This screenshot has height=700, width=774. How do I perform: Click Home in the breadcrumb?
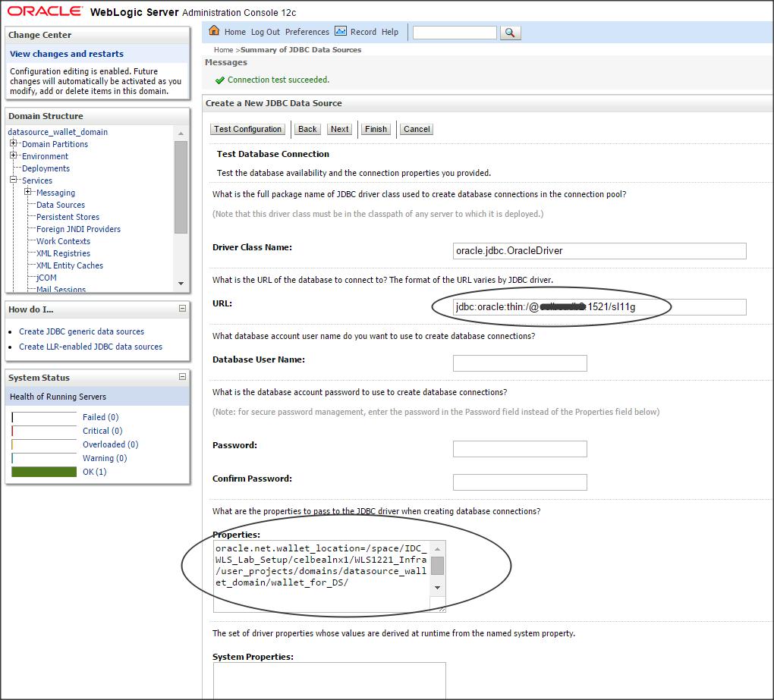pos(223,50)
